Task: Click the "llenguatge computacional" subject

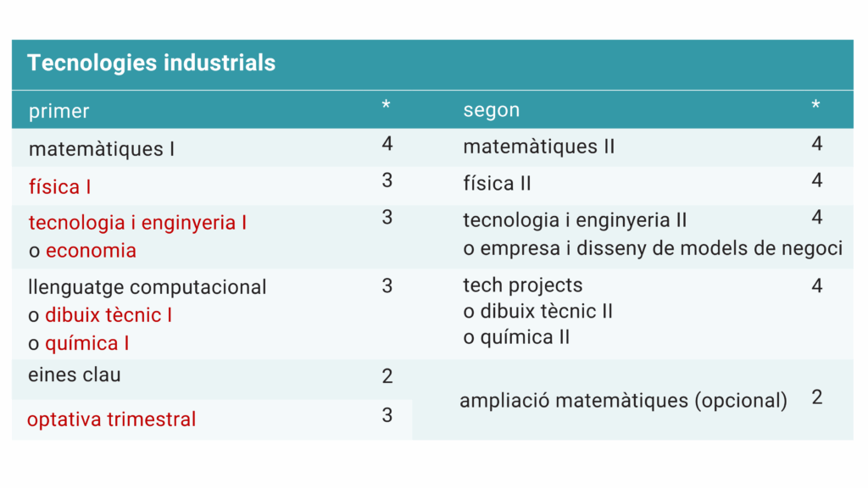Action: [x=147, y=287]
